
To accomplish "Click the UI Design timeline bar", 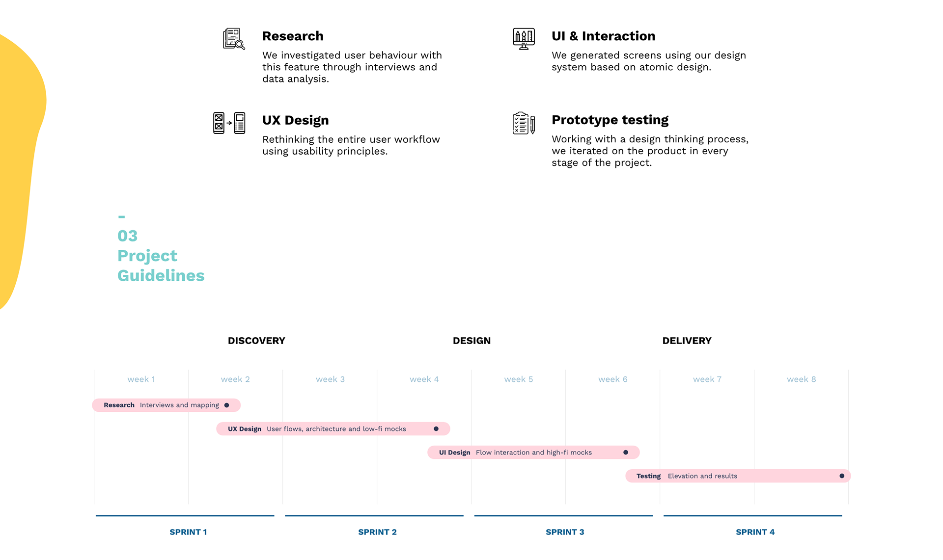I will [533, 453].
